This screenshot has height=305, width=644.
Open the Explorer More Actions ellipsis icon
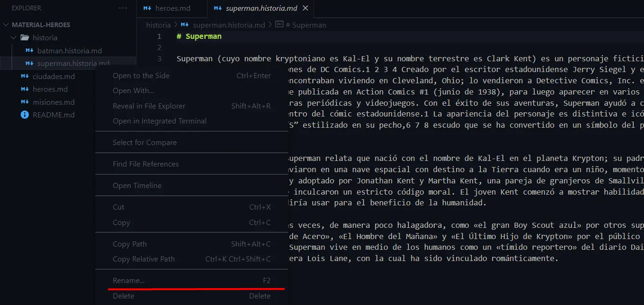tap(122, 7)
